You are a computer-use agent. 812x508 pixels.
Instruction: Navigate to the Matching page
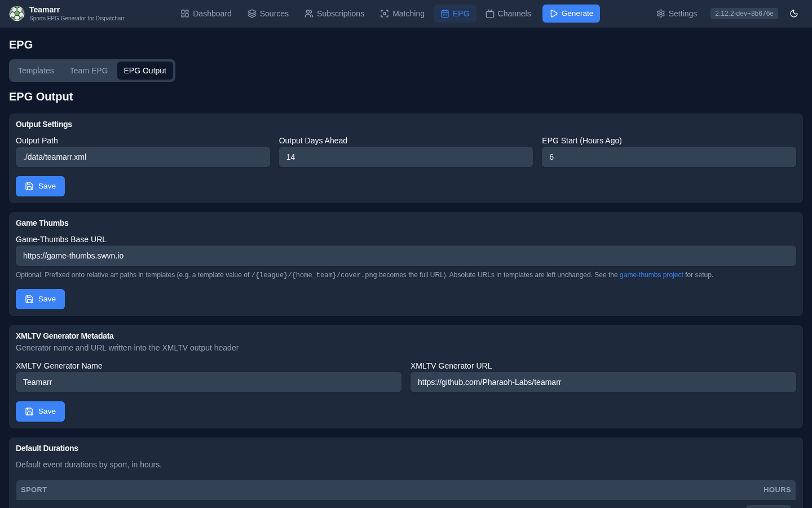(402, 14)
